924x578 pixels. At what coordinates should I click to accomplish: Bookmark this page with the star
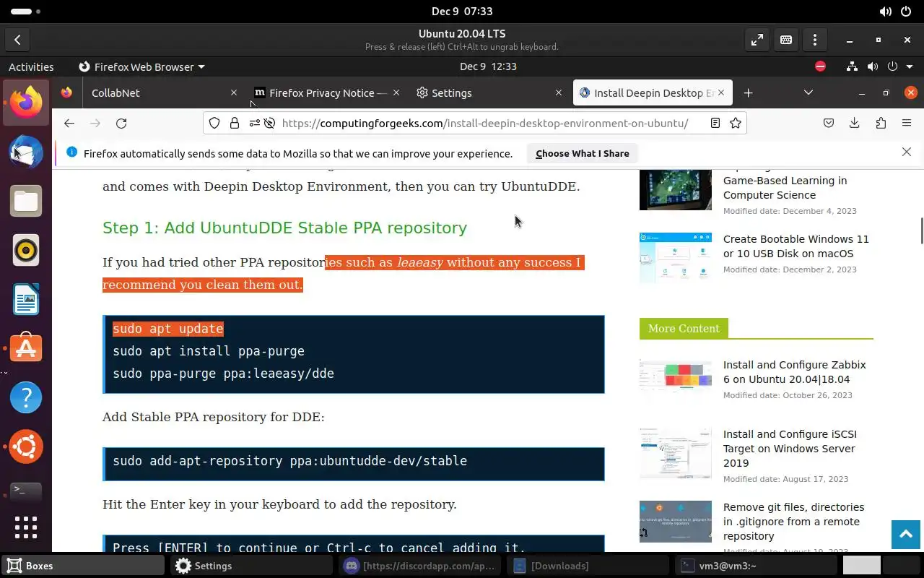(x=735, y=123)
